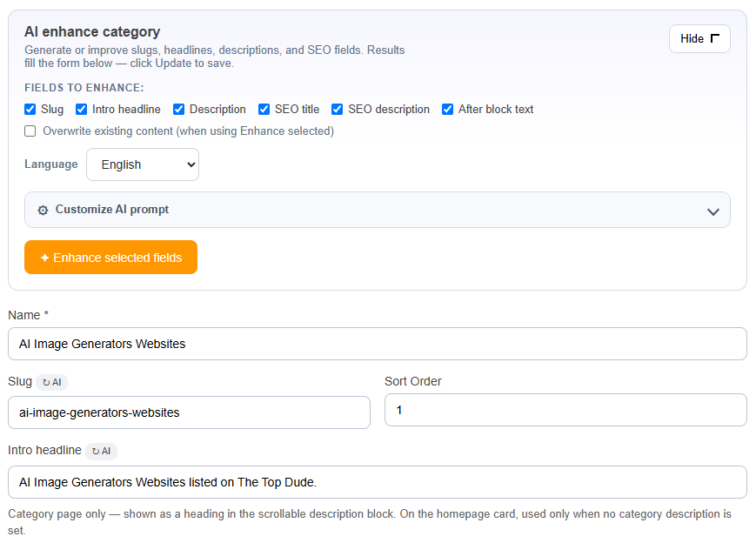This screenshot has width=756, height=543.
Task: Click the 'Category page only' help text
Action: point(370,522)
